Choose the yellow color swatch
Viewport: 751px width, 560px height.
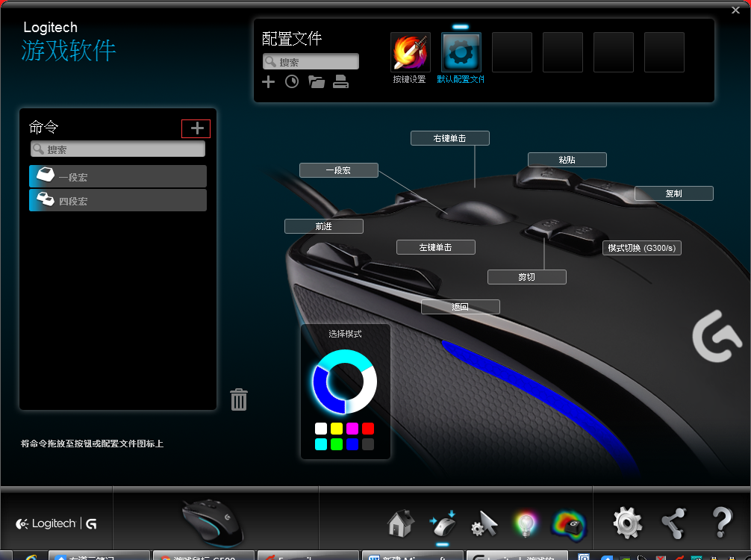pos(337,429)
